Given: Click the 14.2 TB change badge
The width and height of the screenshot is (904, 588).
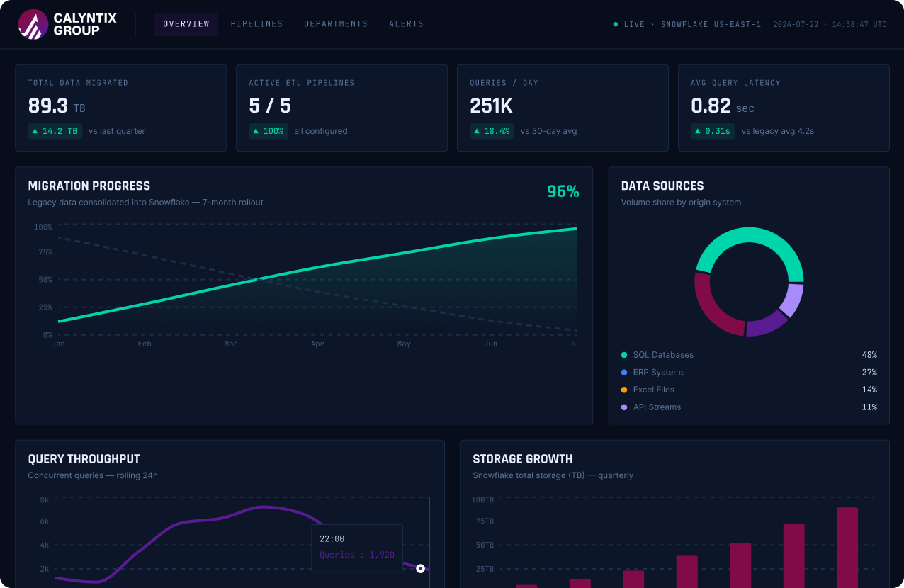Looking at the screenshot, I should [x=55, y=131].
